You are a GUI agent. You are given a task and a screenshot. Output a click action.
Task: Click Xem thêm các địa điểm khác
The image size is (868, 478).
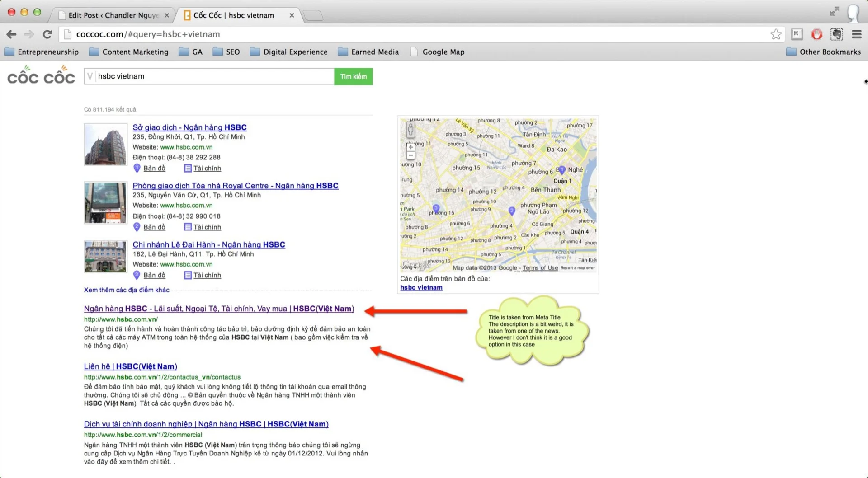tap(127, 290)
